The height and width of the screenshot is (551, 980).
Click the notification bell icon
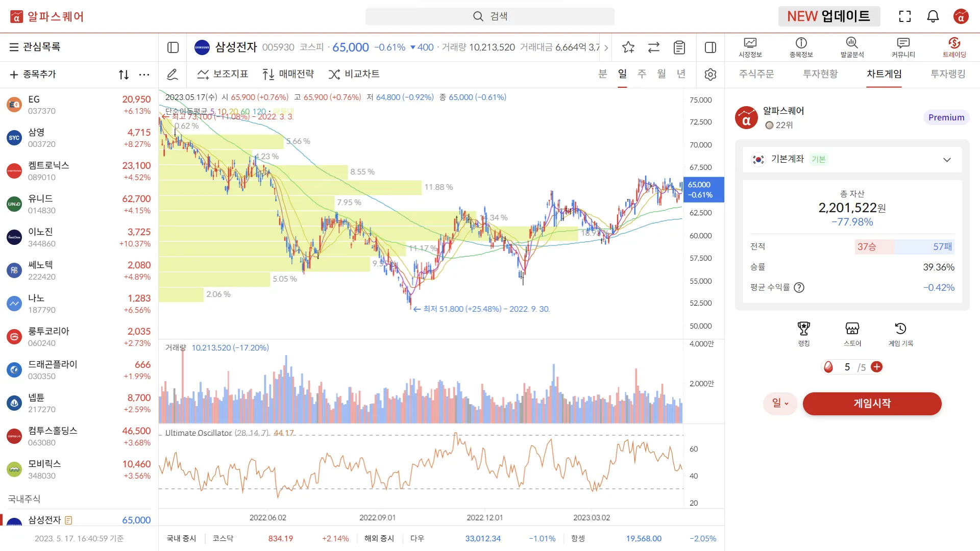[933, 16]
